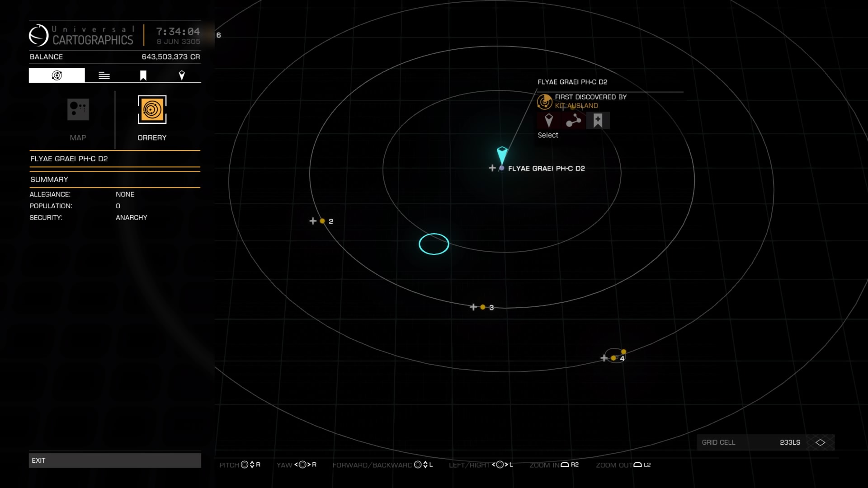Click the orbit label 6
The width and height of the screenshot is (868, 488).
point(219,35)
